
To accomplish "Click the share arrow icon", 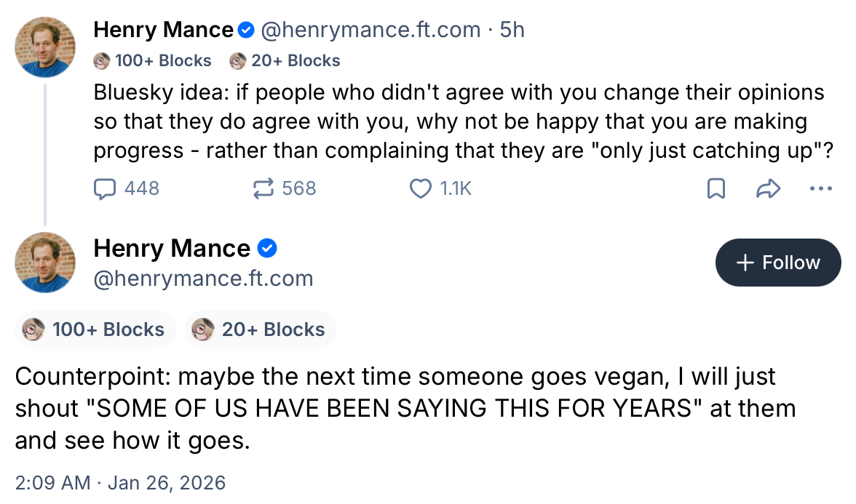I will (768, 189).
